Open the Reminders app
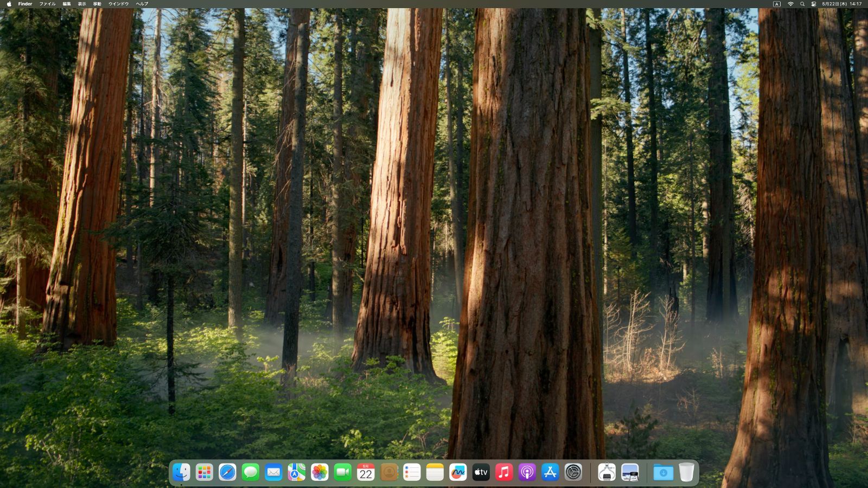 (412, 472)
